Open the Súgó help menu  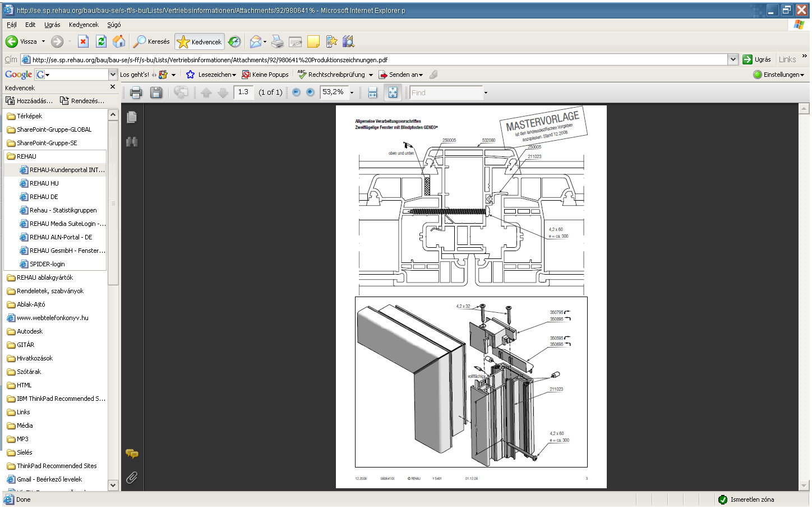[x=114, y=25]
